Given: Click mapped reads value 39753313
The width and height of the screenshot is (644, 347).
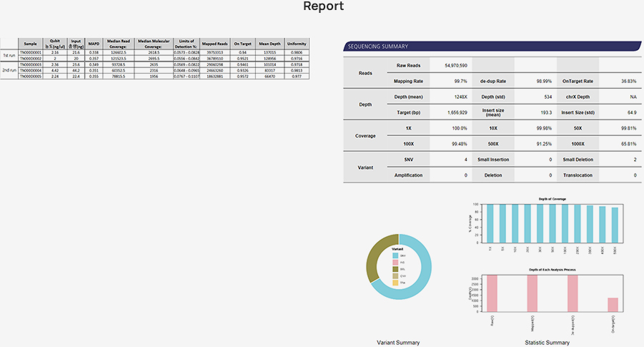Looking at the screenshot, I should point(215,53).
